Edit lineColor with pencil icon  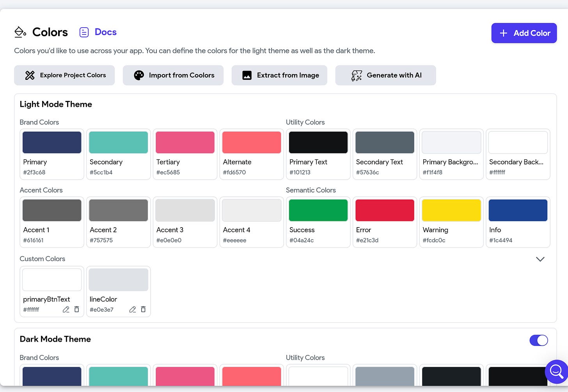133,309
